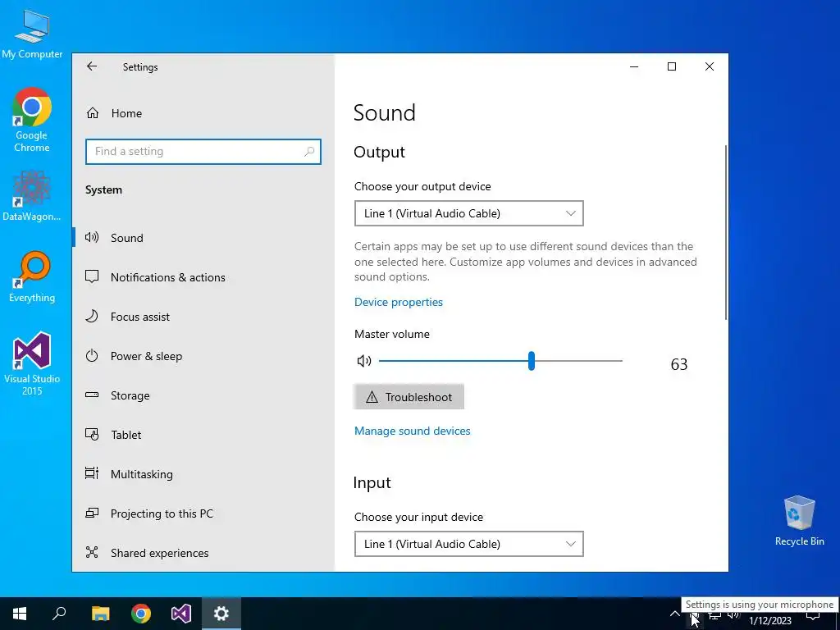
Task: Expand the output device dropdown
Action: [x=468, y=213]
